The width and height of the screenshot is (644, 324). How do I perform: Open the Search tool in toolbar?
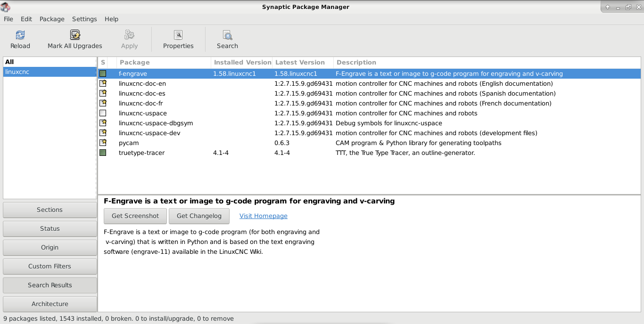coord(227,40)
